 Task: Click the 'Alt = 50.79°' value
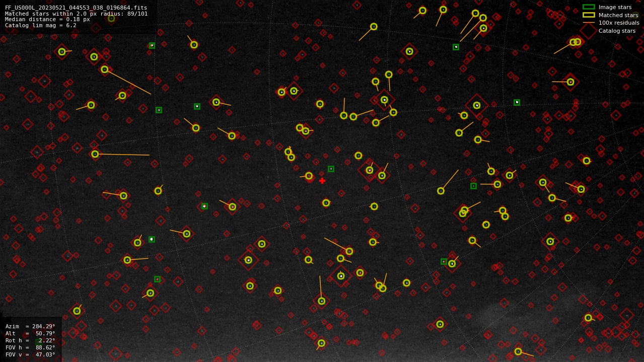(x=30, y=333)
